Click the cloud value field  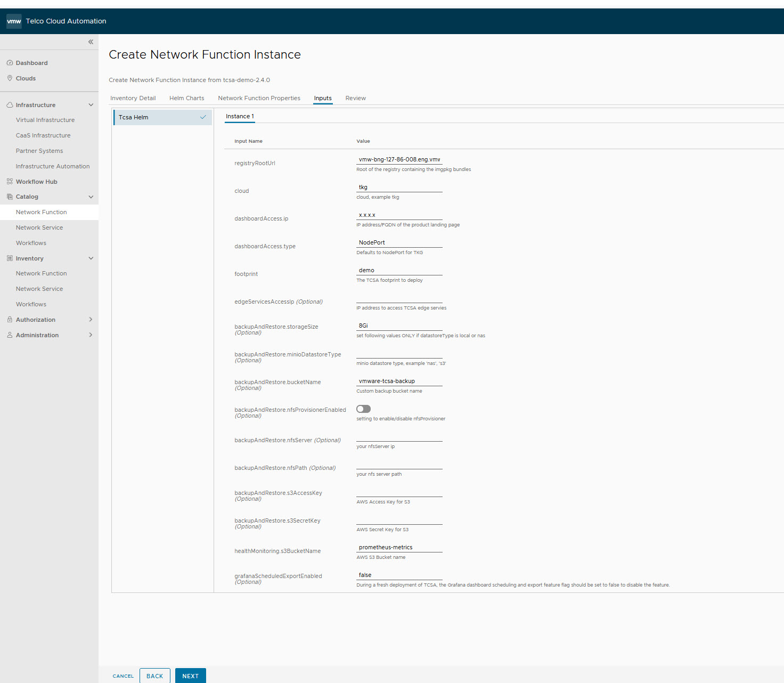pyautogui.click(x=399, y=187)
